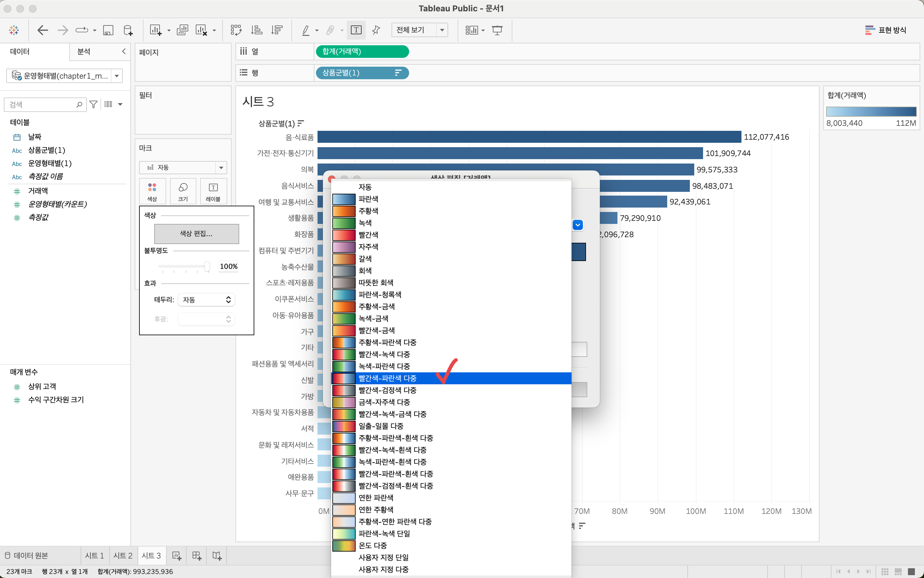The width and height of the screenshot is (924, 578).
Task: Click the undo back arrow icon
Action: (x=42, y=30)
